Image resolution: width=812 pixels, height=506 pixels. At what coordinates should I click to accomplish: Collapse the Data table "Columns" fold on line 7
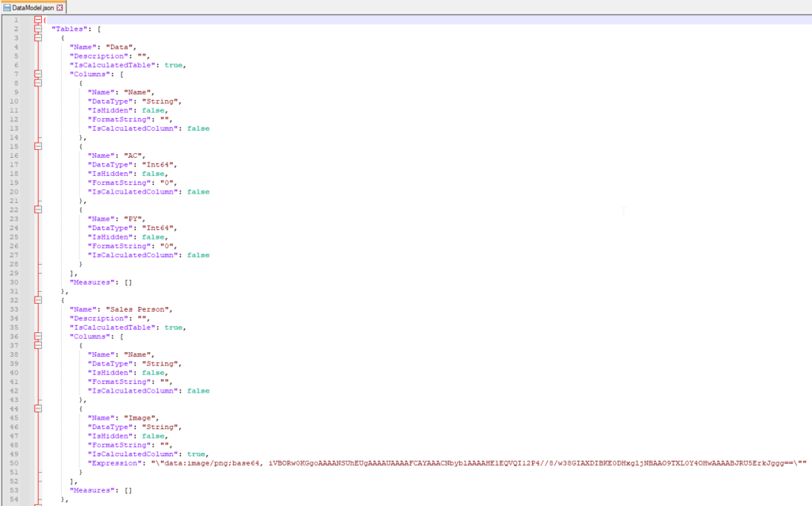[x=37, y=74]
